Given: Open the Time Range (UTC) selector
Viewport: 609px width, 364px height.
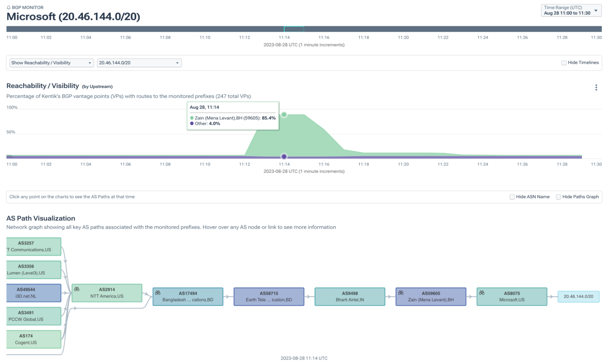Looking at the screenshot, I should pos(570,10).
